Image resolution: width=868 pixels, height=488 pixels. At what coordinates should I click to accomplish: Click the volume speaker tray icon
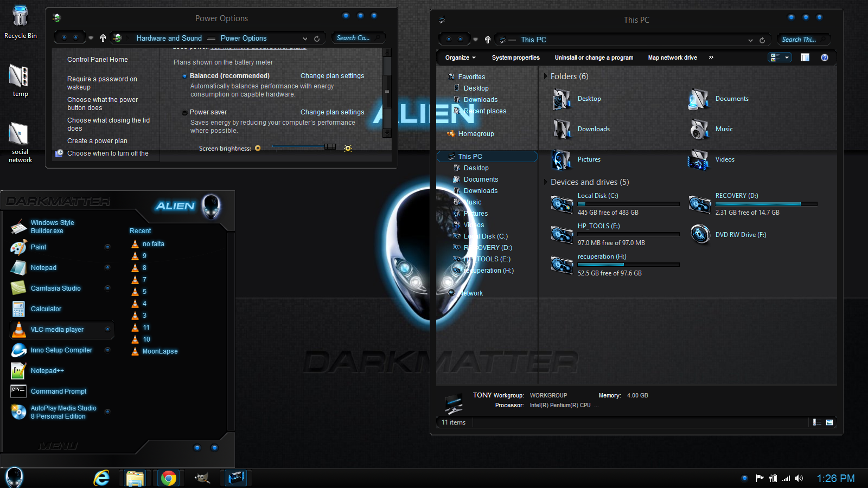(799, 478)
